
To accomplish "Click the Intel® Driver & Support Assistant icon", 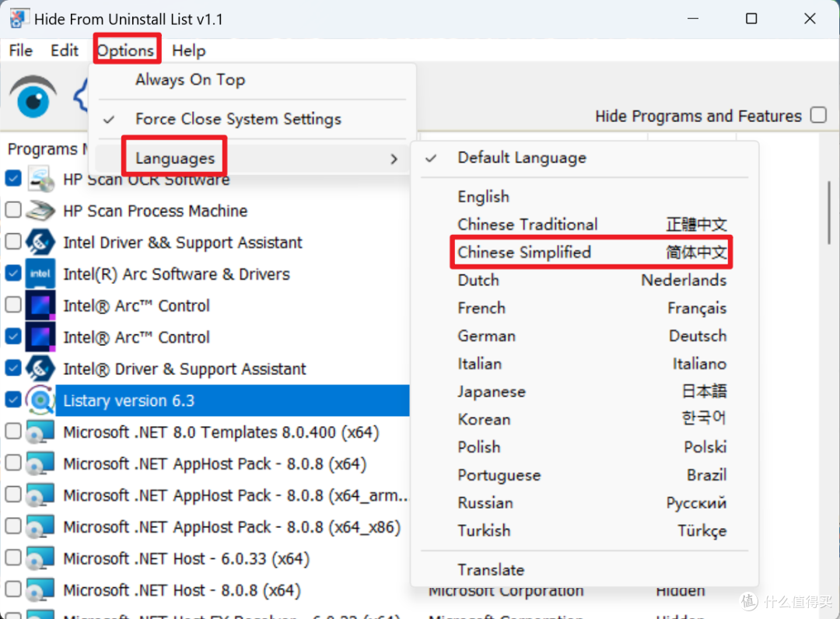I will (40, 369).
